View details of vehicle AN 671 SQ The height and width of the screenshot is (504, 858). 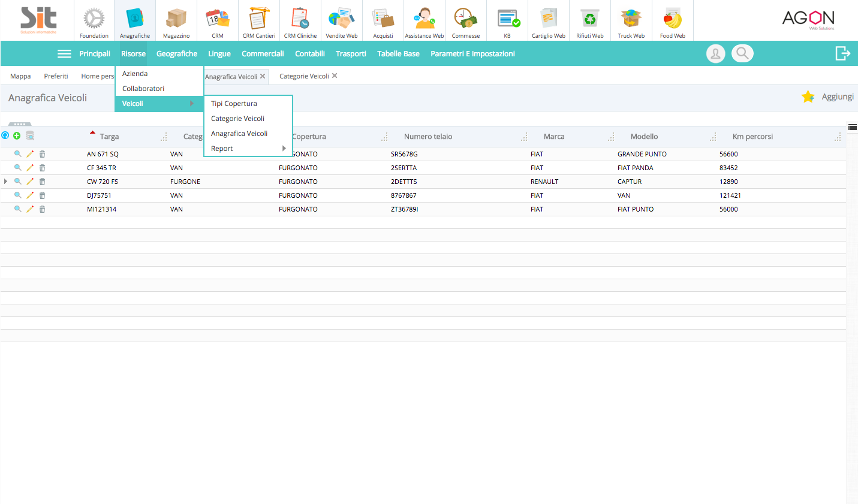pos(18,154)
